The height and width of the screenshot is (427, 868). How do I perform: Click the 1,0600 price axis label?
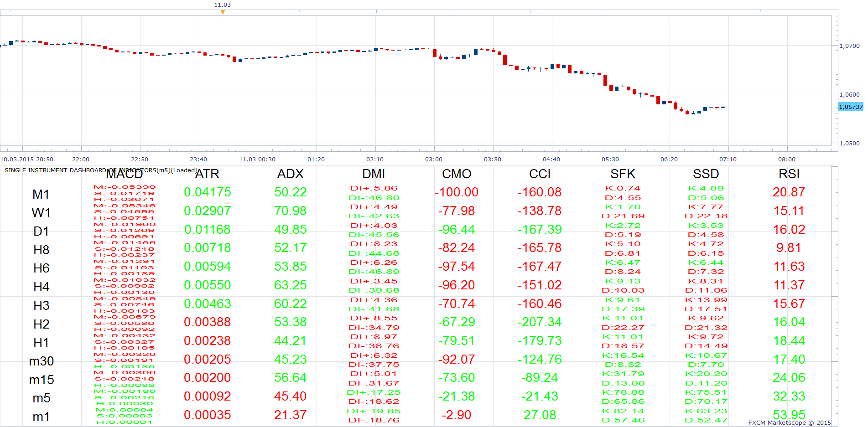[849, 94]
